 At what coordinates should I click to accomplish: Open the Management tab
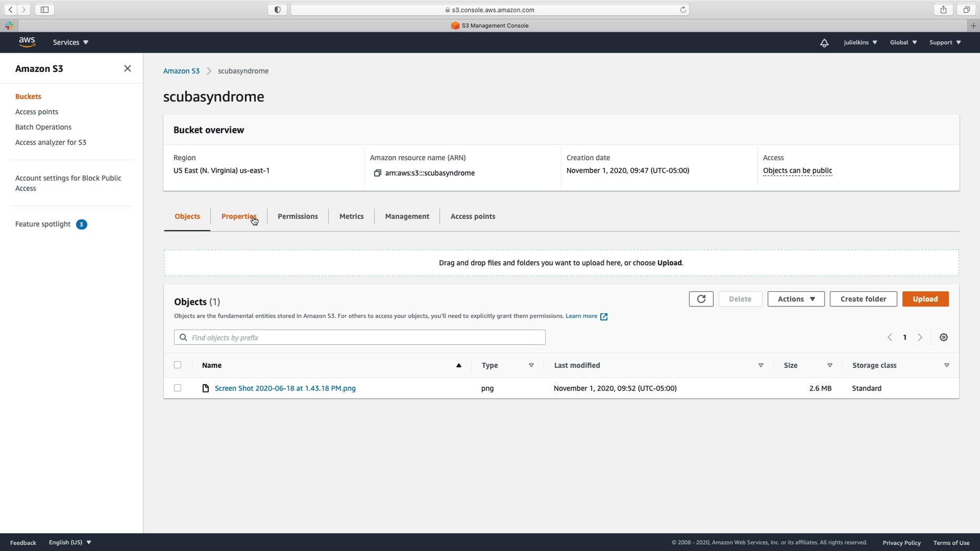tap(407, 217)
